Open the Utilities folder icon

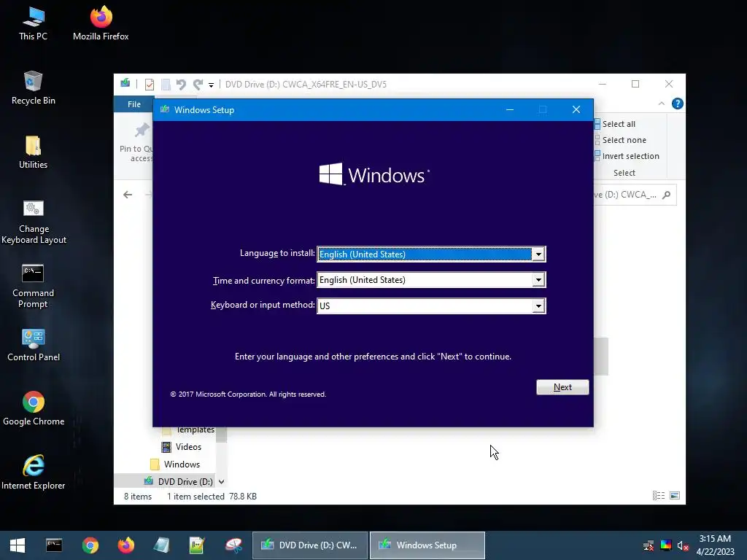tap(33, 152)
